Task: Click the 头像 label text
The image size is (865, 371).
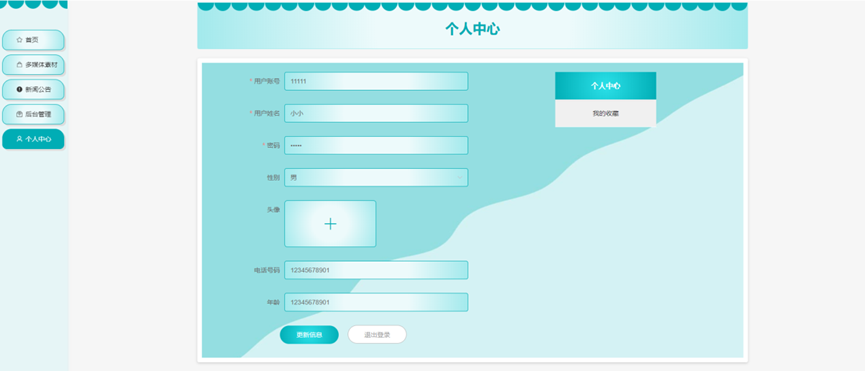Action: (273, 209)
